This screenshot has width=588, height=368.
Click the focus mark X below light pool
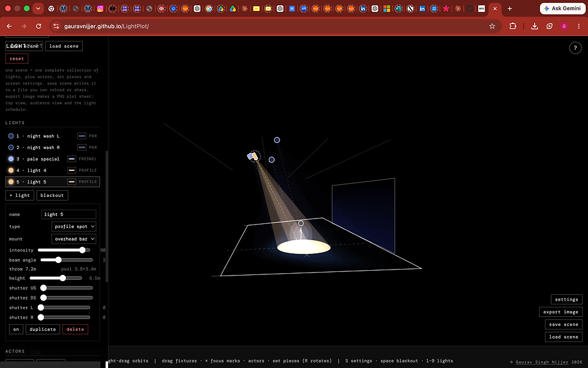point(307,255)
